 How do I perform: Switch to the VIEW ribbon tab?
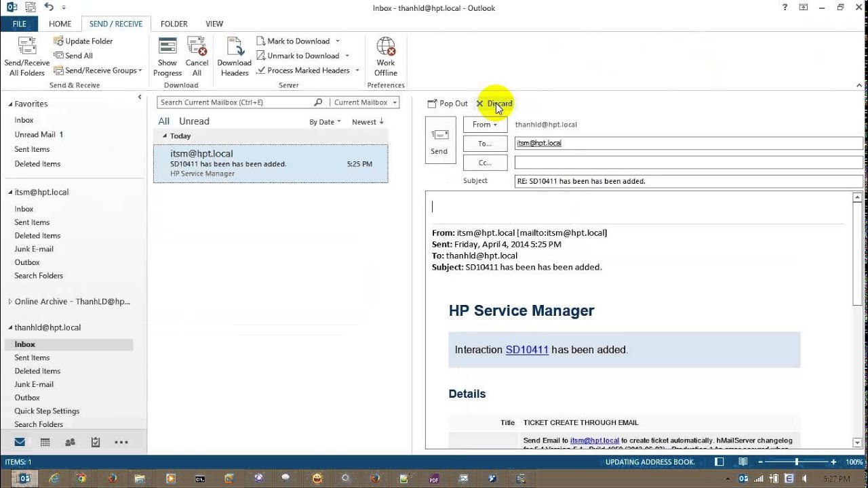pos(214,24)
